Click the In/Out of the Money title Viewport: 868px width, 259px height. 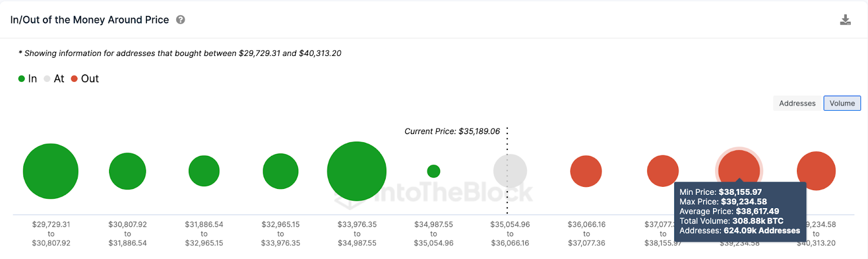click(90, 20)
